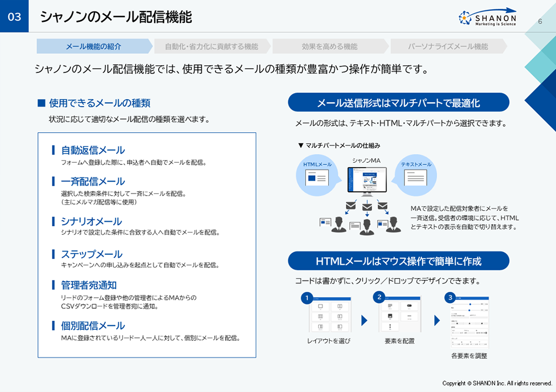556x392 pixels.
Task: Click the 使用できるメールの種類 section heading
Action: pos(100,103)
